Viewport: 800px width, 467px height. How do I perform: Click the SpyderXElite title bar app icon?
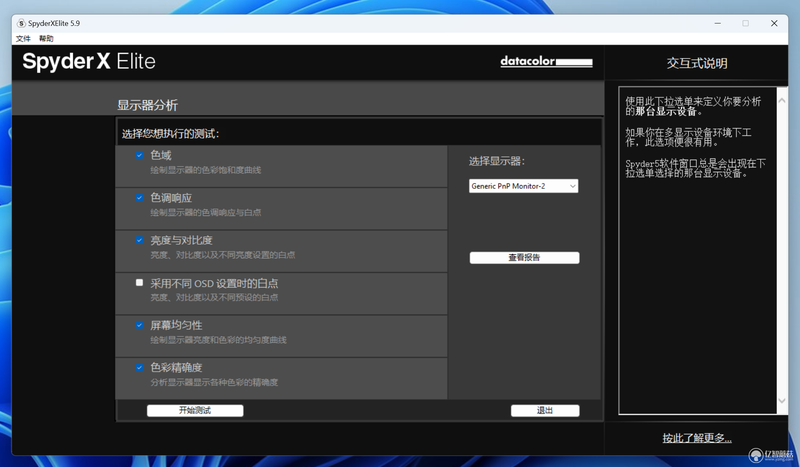click(21, 23)
